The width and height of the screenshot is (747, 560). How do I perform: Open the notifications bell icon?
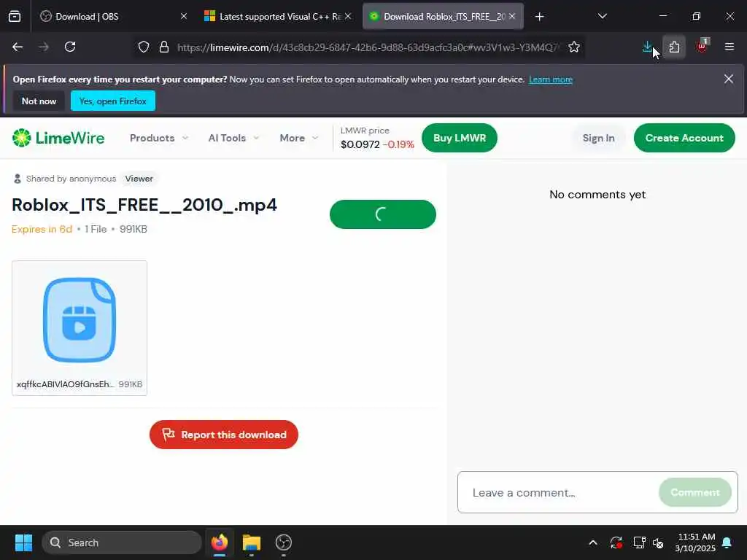click(x=727, y=542)
